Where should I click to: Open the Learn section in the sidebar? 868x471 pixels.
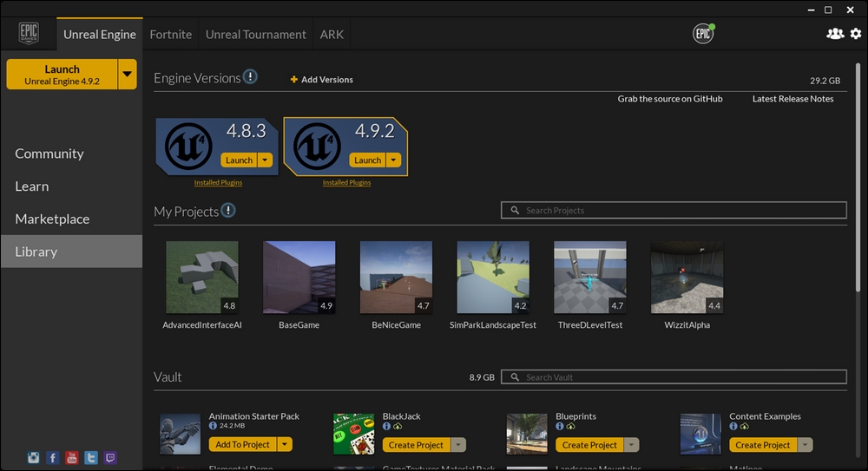click(31, 186)
